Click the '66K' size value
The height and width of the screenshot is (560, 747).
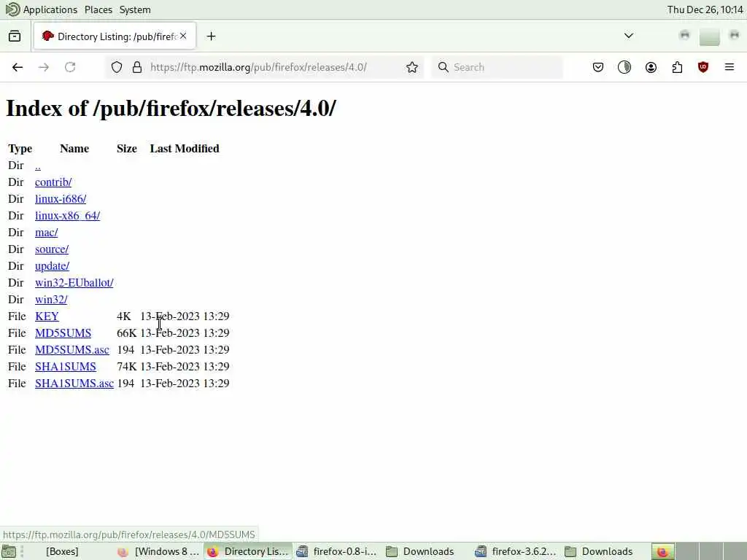(x=126, y=332)
